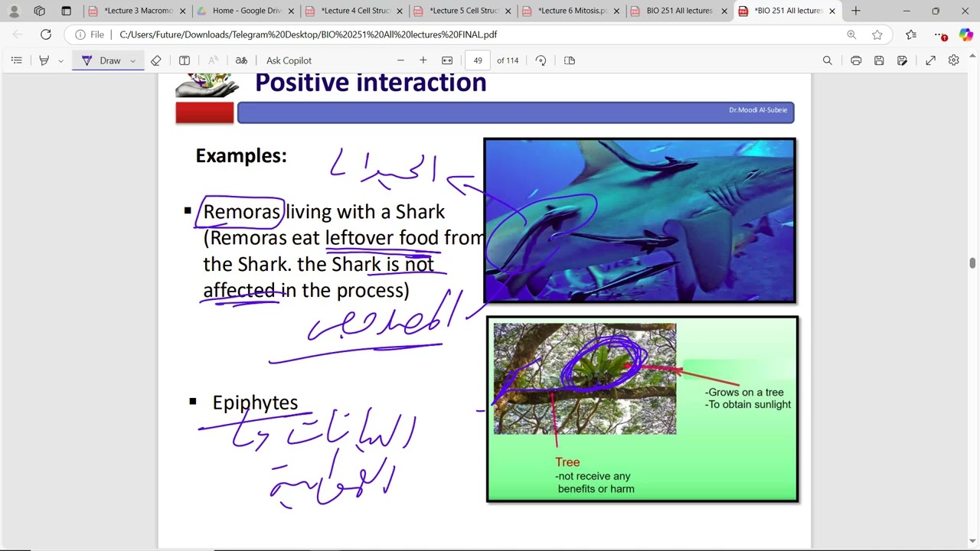Click the vertical scrollbar thumb
The height and width of the screenshot is (551, 980).
pos(972,263)
